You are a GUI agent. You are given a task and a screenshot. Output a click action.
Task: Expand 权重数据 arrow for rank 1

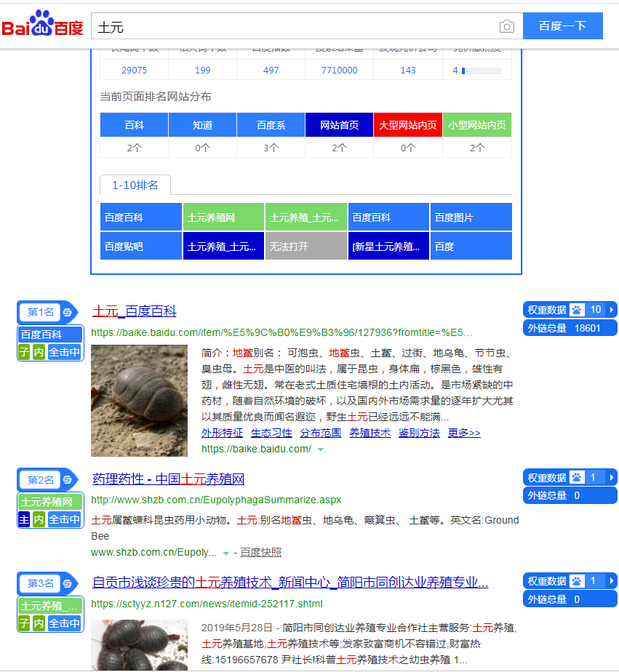click(x=612, y=309)
